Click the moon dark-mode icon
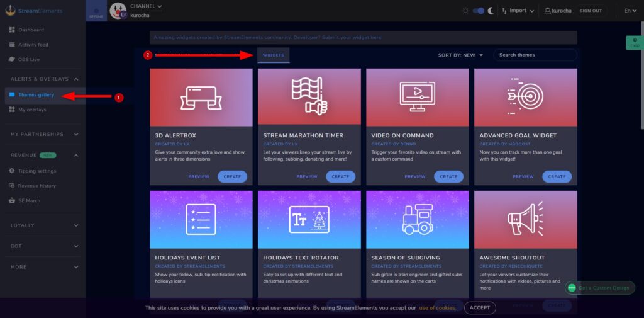 point(491,11)
